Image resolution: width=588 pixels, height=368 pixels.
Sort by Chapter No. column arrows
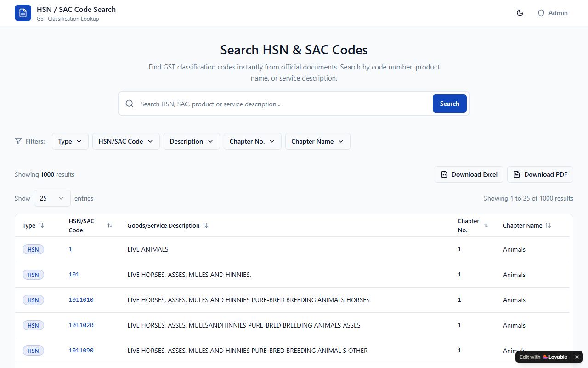(x=486, y=225)
